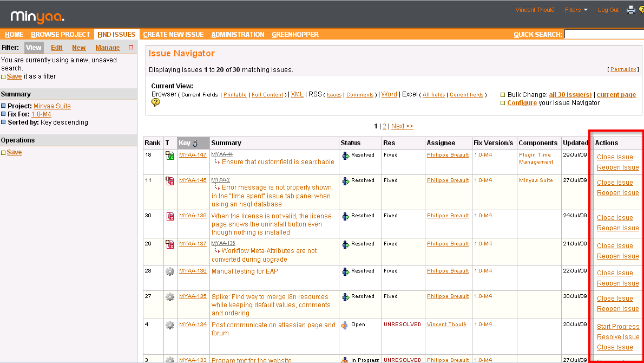The height and width of the screenshot is (363, 644).
Task: Go to page 2 of results
Action: point(384,126)
